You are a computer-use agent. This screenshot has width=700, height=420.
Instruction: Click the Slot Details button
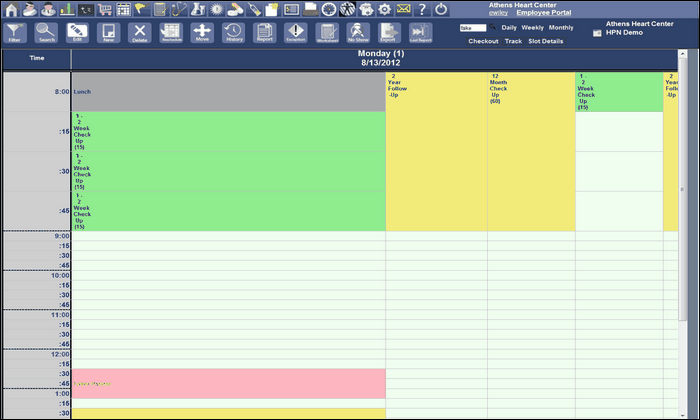546,41
